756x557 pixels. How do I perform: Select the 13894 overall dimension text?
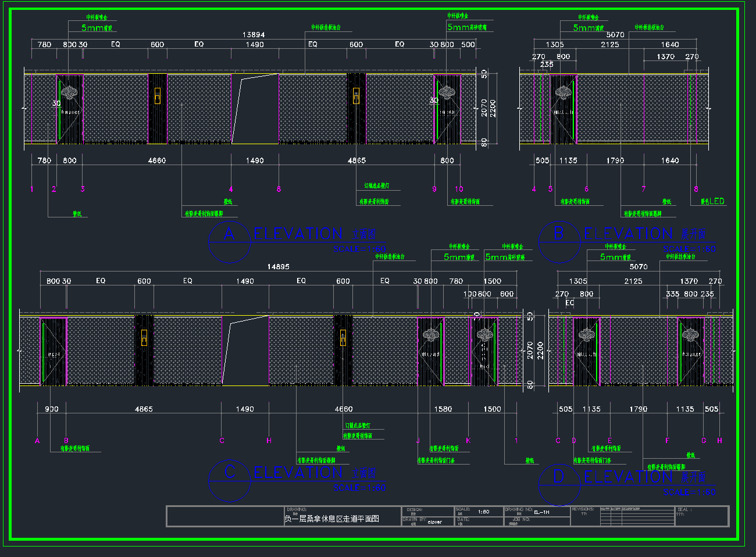point(254,35)
